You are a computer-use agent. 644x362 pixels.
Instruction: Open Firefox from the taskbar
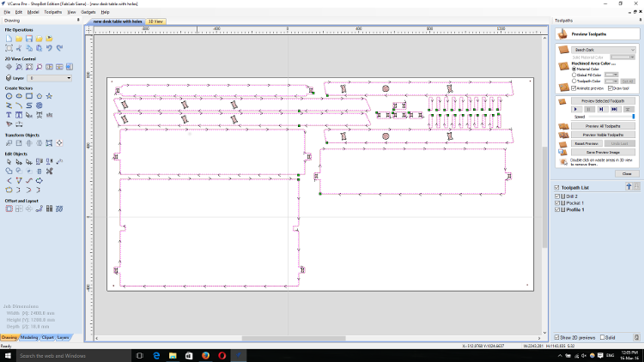click(x=205, y=355)
